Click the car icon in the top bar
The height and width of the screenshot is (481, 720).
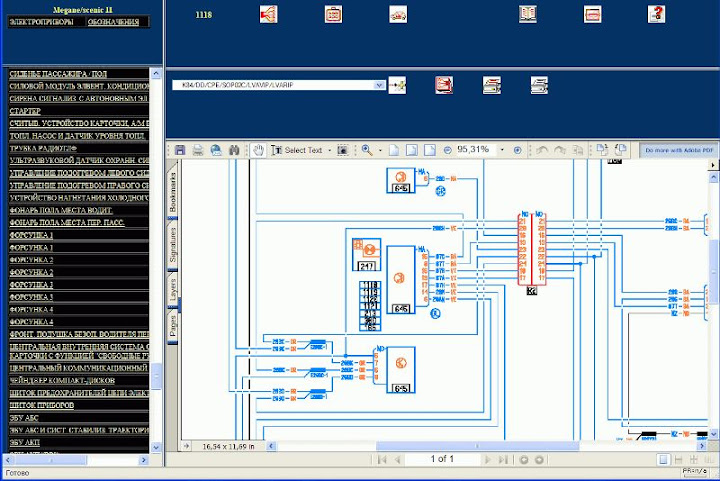point(398,15)
